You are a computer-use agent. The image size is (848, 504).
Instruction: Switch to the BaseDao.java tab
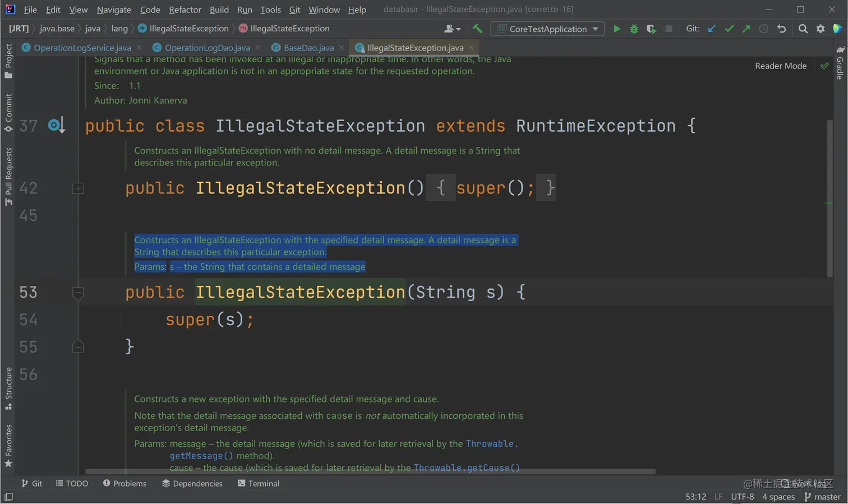click(x=308, y=48)
